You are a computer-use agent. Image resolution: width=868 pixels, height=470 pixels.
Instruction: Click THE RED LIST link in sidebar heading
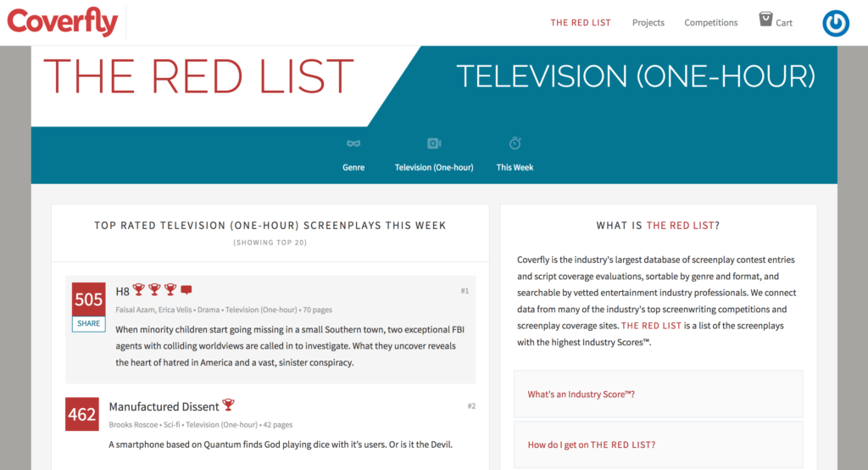681,226
